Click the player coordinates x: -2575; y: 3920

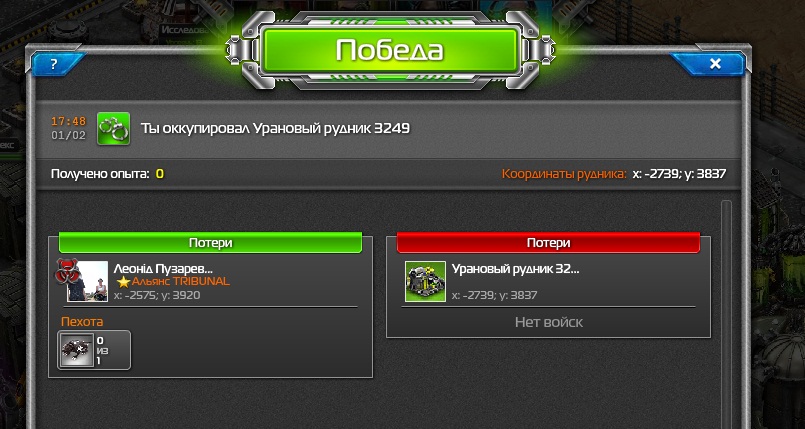(157, 296)
